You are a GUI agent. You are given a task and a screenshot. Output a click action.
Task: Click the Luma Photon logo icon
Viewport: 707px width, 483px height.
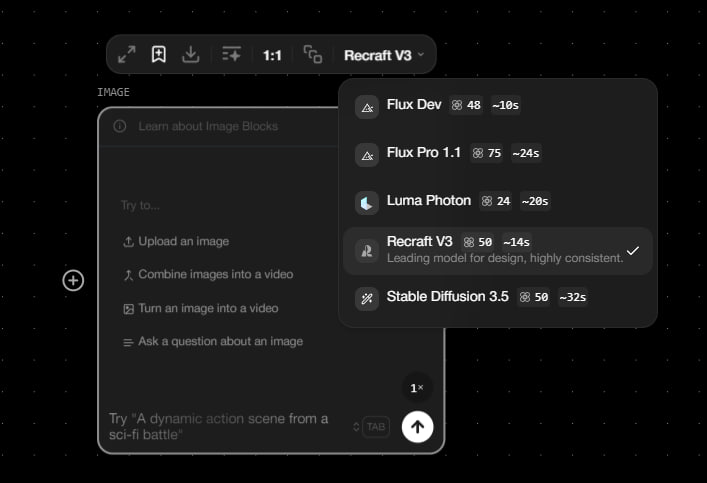367,203
